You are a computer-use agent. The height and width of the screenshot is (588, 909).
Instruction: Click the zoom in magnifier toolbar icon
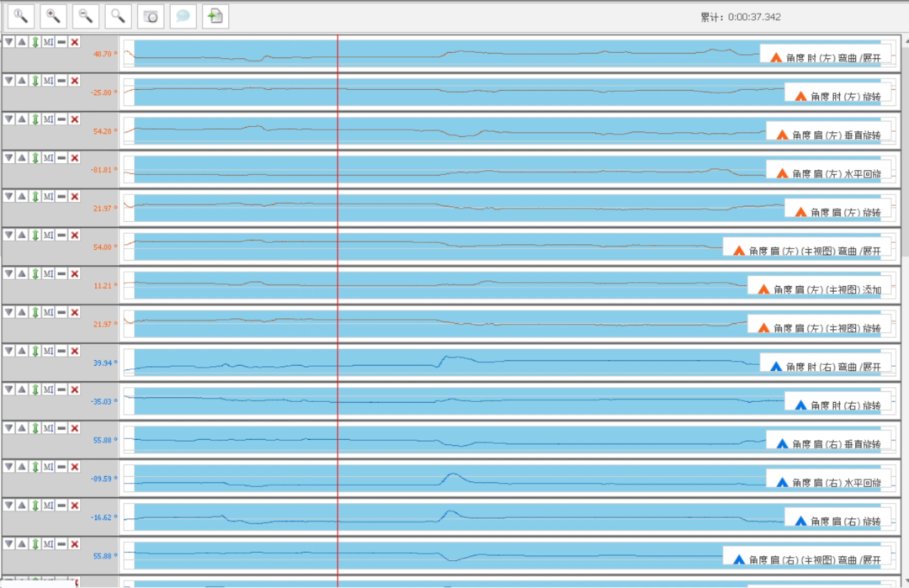[54, 15]
